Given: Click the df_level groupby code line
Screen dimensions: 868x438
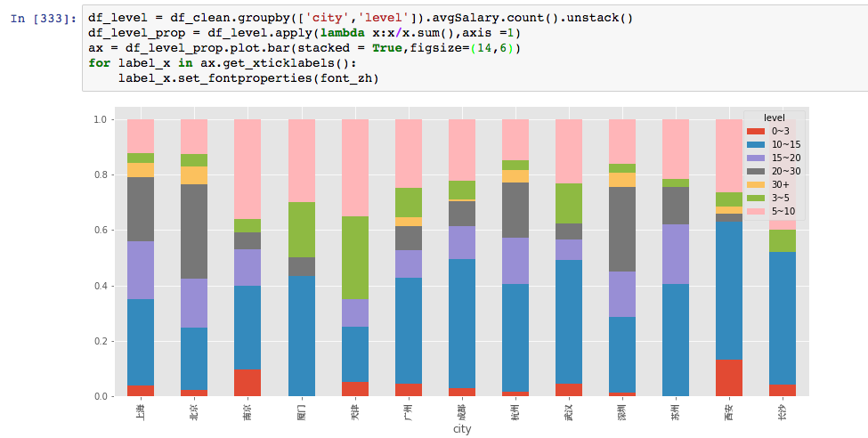Looking at the screenshot, I should click(361, 19).
